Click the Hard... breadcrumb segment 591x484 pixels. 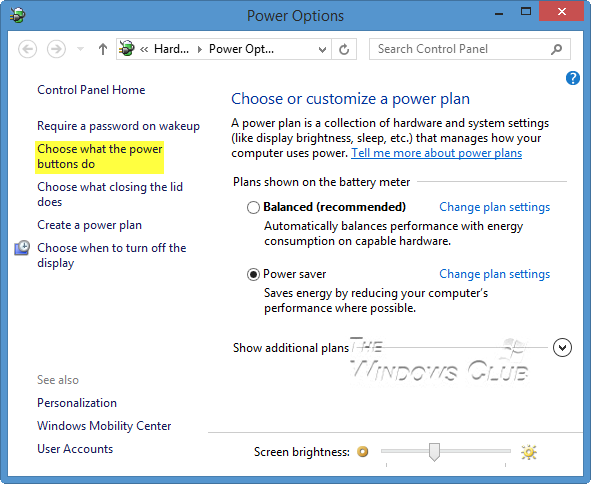click(171, 49)
